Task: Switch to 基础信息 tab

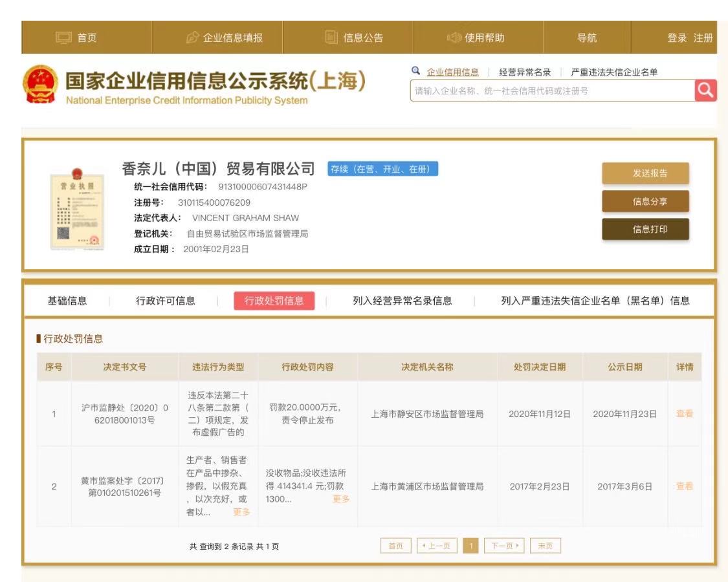Action: 67,300
